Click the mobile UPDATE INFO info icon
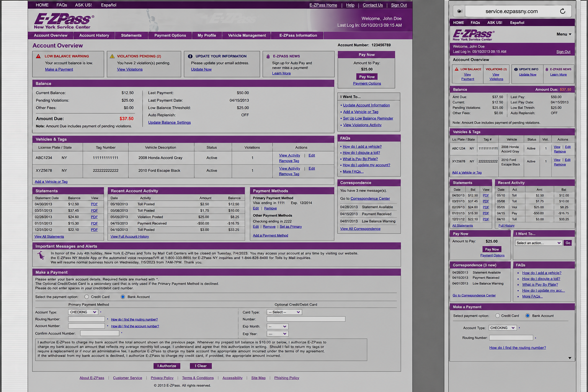Viewport: 588px width, 392px height. coord(516,69)
